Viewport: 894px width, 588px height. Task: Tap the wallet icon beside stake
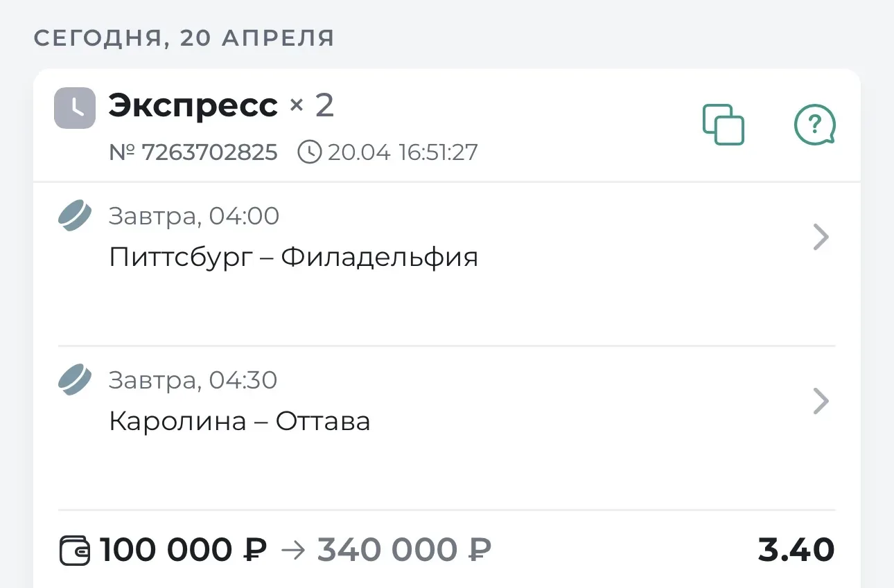75,551
